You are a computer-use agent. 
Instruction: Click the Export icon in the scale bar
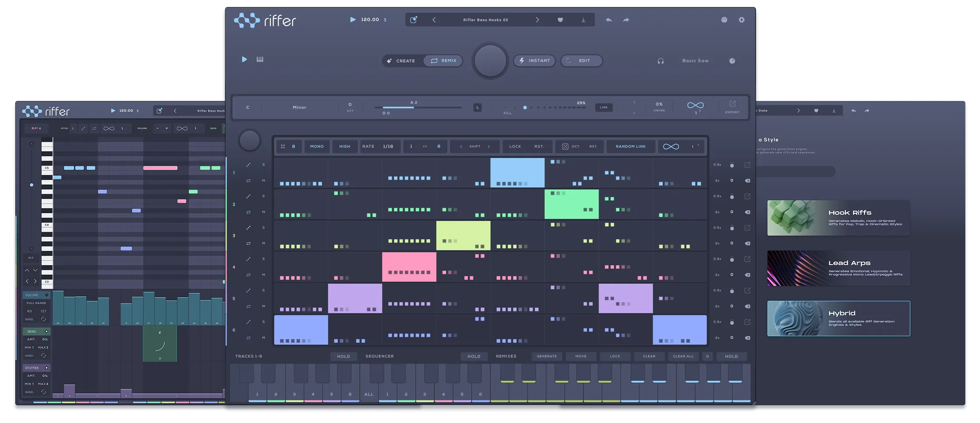[732, 104]
